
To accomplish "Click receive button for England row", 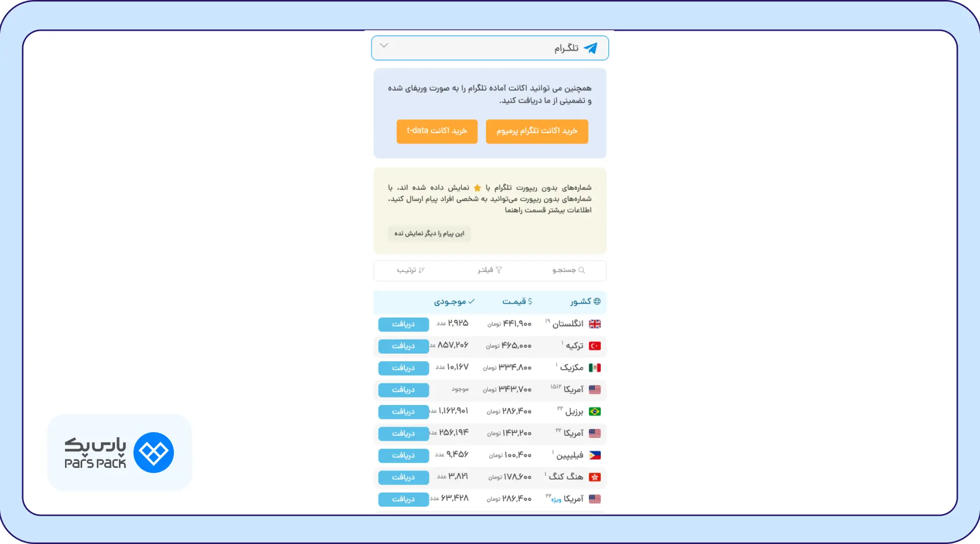I will tap(404, 324).
